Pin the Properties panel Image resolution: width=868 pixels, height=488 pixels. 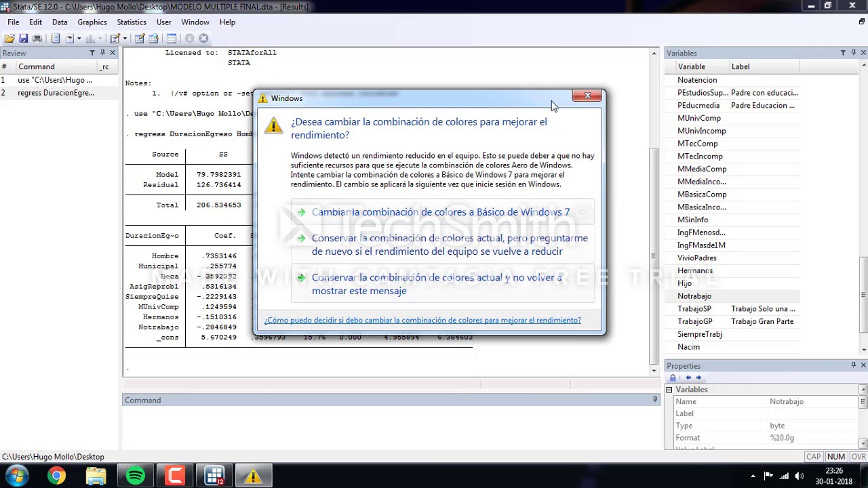click(x=853, y=365)
